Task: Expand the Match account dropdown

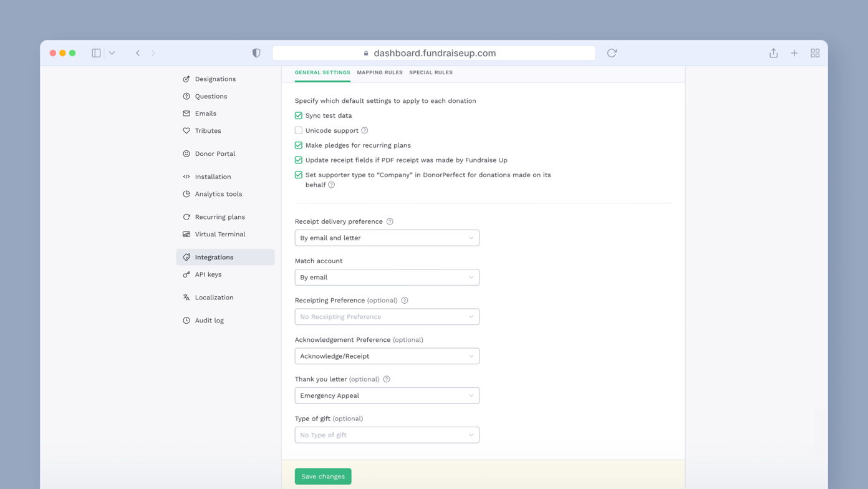Action: tap(387, 277)
